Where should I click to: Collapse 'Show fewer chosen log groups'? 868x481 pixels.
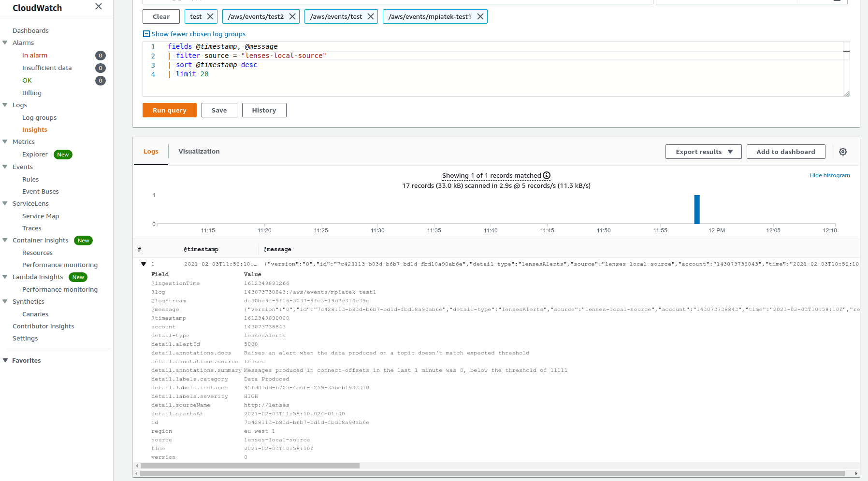click(194, 34)
